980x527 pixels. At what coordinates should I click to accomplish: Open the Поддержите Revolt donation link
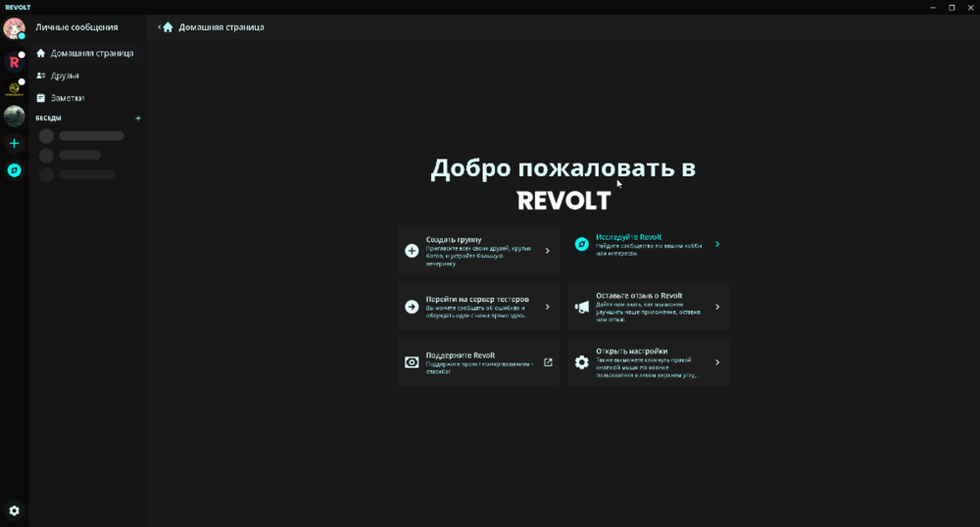click(x=478, y=362)
